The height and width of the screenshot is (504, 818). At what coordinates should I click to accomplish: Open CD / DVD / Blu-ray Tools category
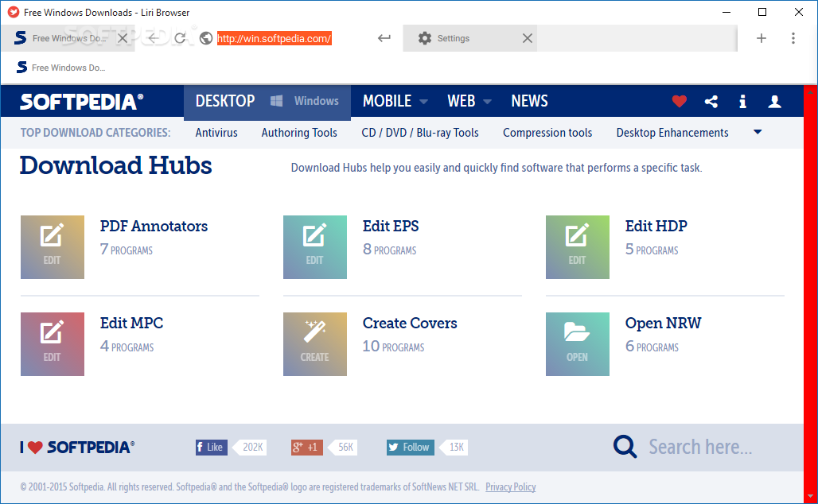[x=420, y=133]
